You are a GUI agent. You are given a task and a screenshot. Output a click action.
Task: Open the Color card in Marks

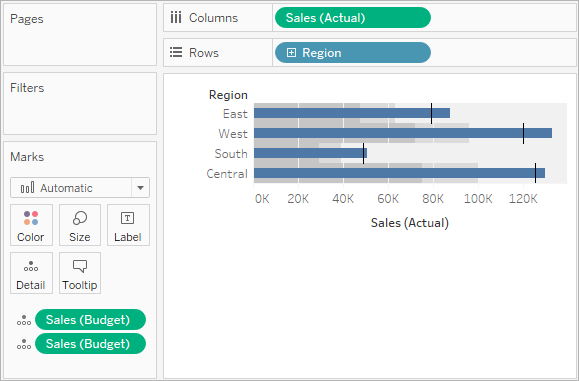tap(31, 225)
